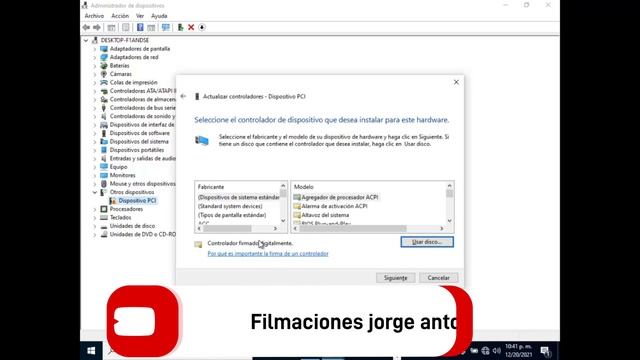Screen dimensions: 640x360
Task: Click the Procesadores category icon
Action: point(104,209)
